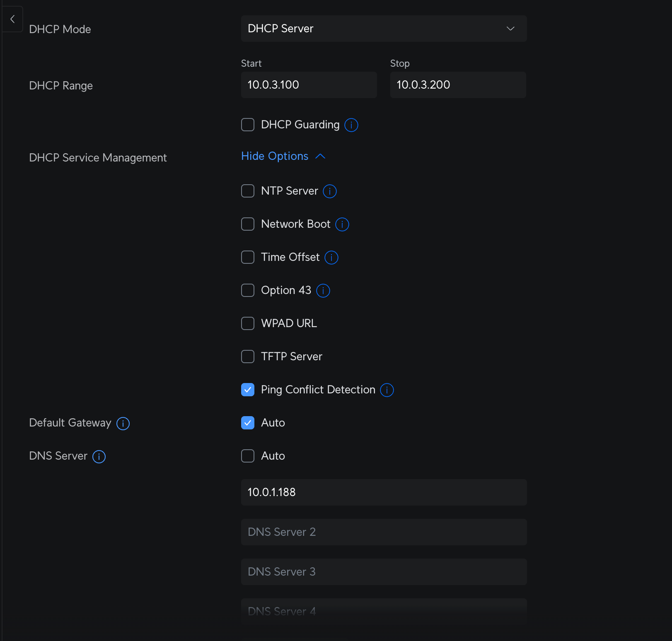Check the NTP Server option
This screenshot has width=672, height=641.
248,191
